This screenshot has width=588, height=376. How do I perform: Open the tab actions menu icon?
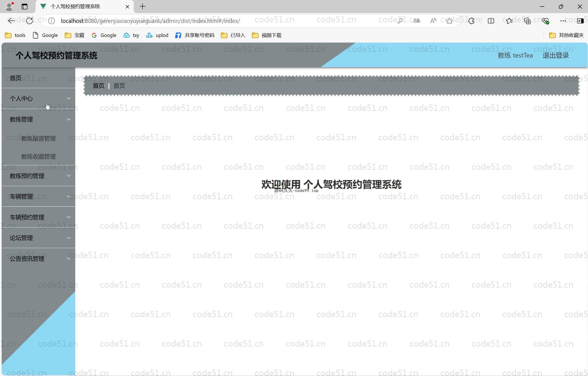coord(24,7)
